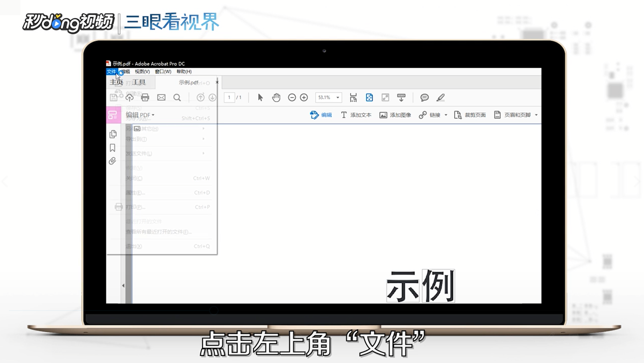Click the 链接 link tool
This screenshot has width=644, height=363.
430,115
